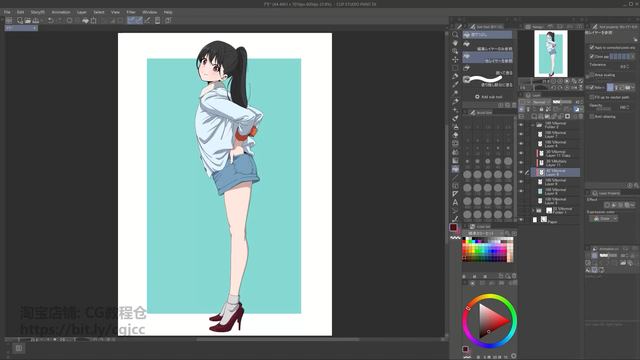Toggle Apply to connected pixels only checkbox

pyautogui.click(x=591, y=48)
